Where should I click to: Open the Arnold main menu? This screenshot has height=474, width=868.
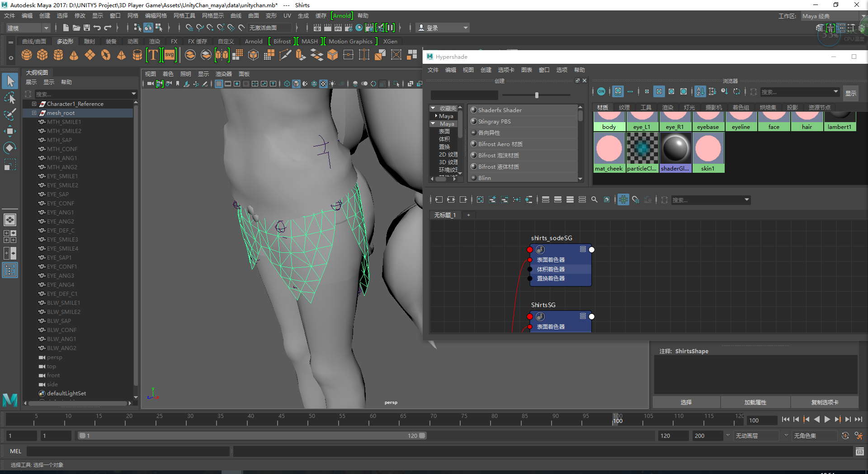pos(342,16)
